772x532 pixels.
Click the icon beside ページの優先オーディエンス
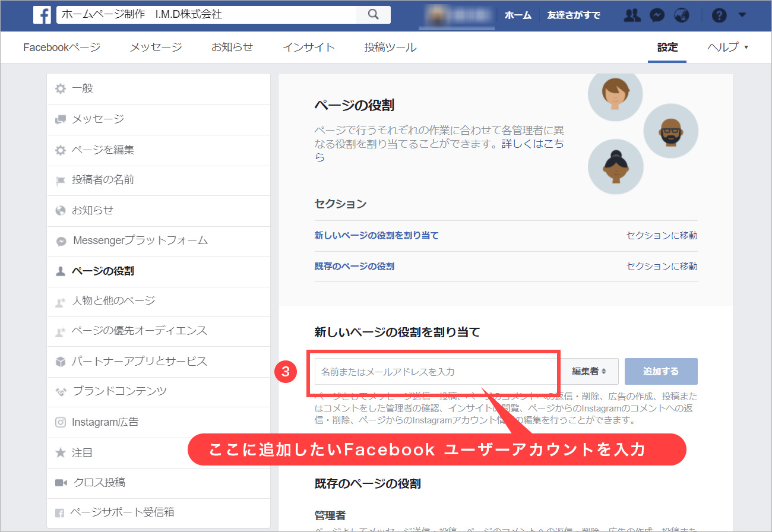61,331
